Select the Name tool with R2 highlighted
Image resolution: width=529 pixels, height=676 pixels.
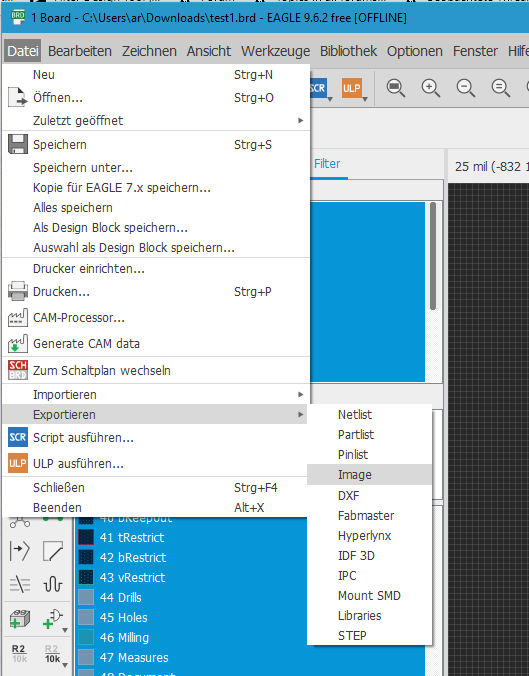pyautogui.click(x=19, y=654)
